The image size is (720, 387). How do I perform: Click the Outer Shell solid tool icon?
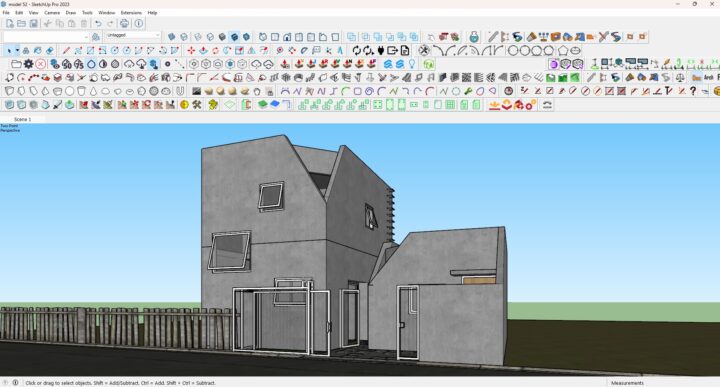click(x=351, y=37)
